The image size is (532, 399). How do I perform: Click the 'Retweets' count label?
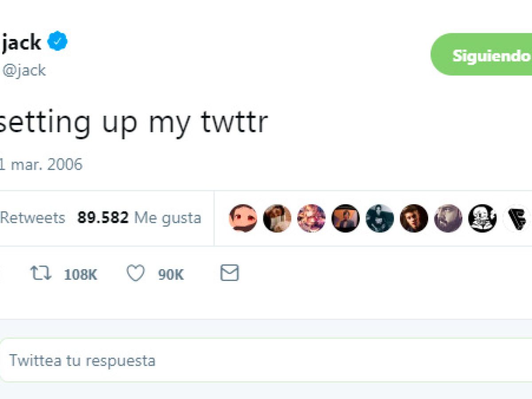33,218
